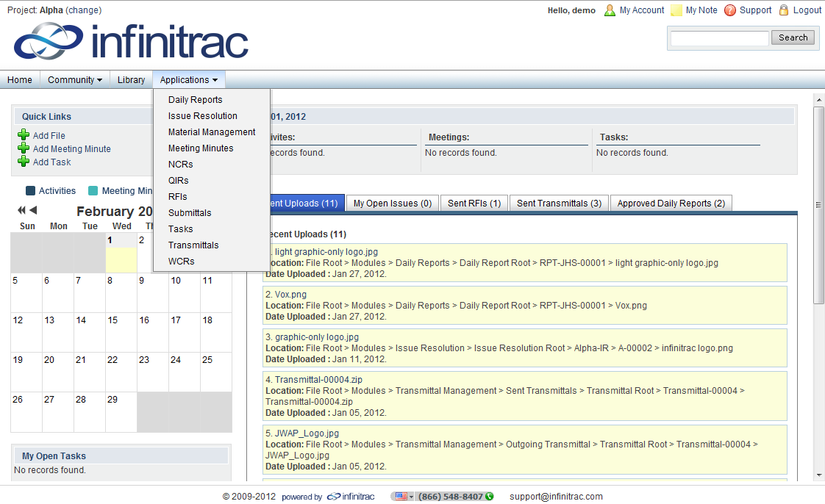Select Submittals in the Applications menu

tap(190, 213)
